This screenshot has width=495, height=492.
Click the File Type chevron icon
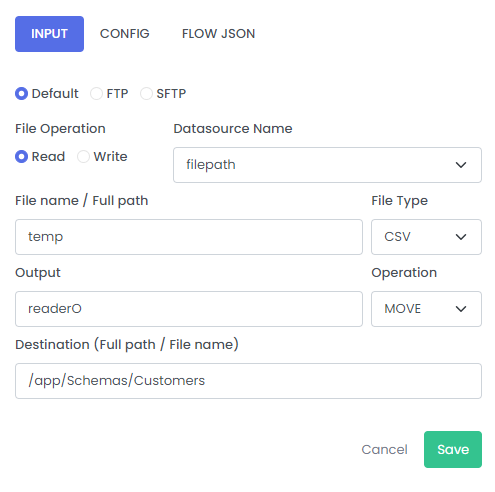[x=461, y=237]
